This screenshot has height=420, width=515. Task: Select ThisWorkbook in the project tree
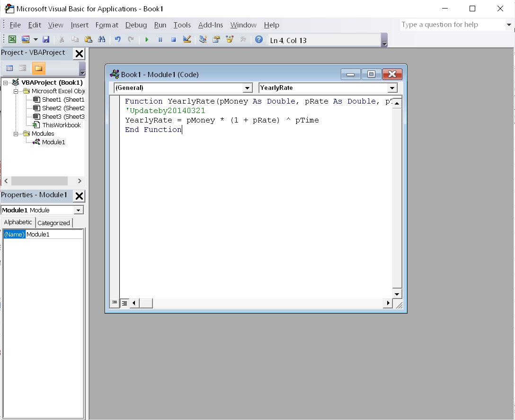[x=61, y=125]
